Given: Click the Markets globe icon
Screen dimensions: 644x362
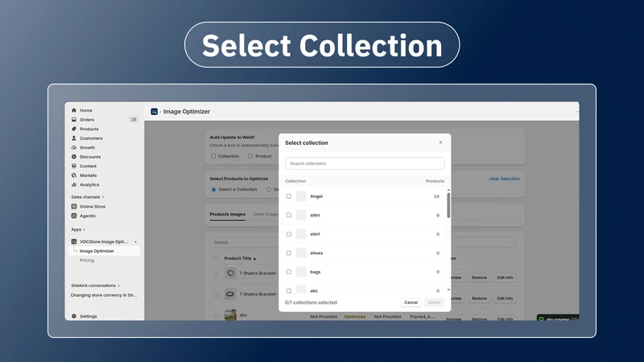Looking at the screenshot, I should pos(74,175).
